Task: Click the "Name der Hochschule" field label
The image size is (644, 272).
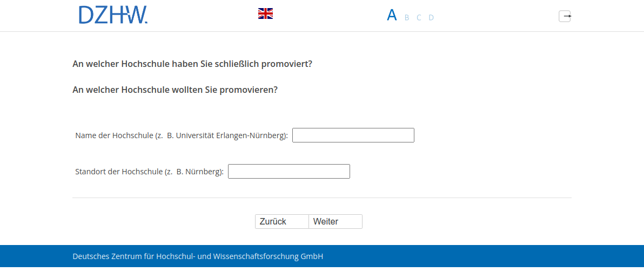Action: (x=114, y=135)
